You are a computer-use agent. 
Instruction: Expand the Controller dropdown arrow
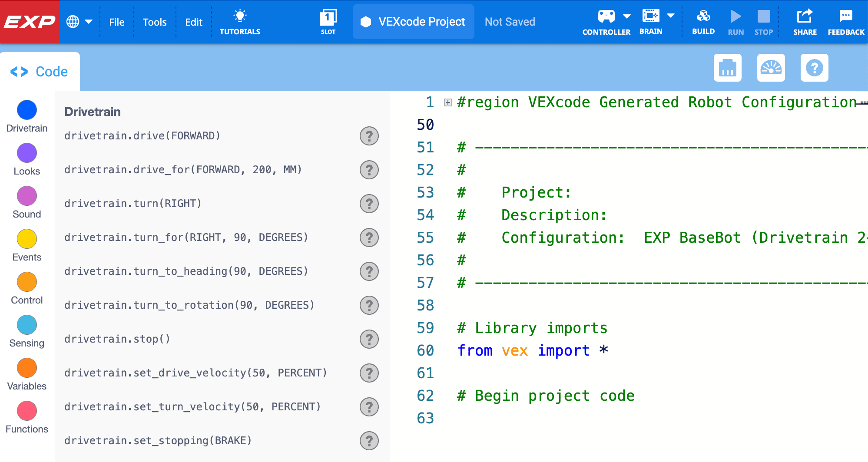click(x=627, y=16)
